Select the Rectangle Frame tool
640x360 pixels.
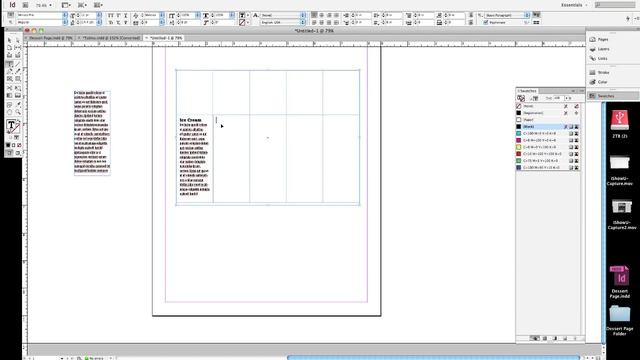point(9,79)
